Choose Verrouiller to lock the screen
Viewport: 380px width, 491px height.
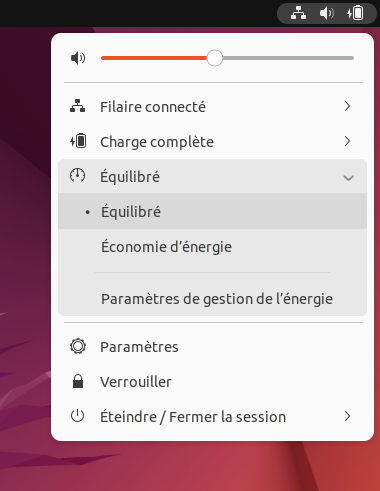(x=212, y=382)
